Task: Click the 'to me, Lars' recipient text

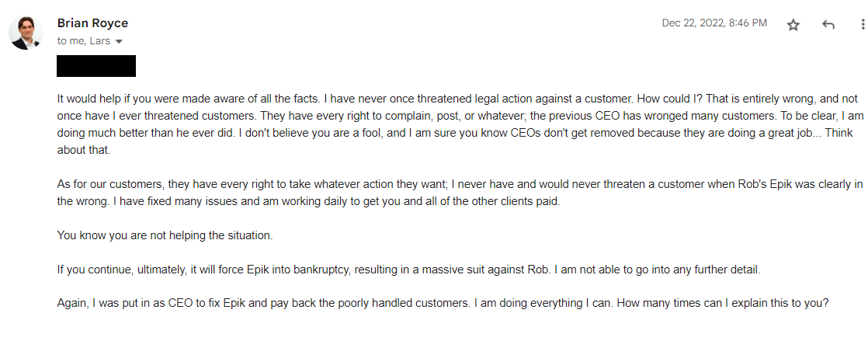Action: coord(83,40)
